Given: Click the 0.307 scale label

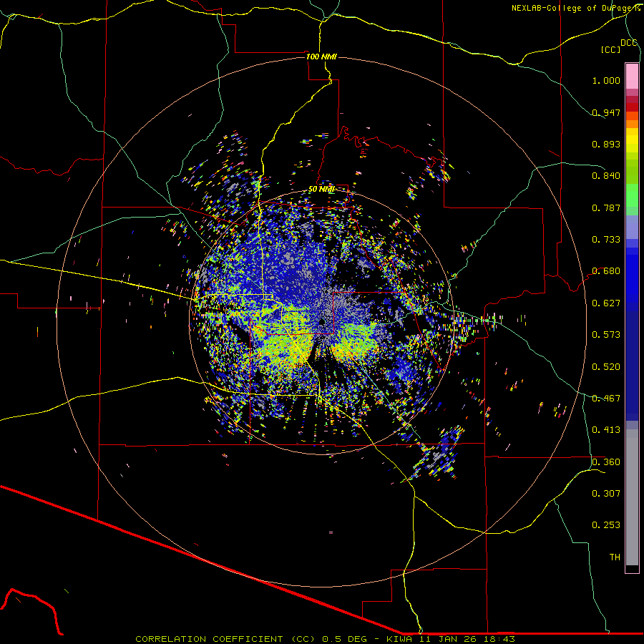Looking at the screenshot, I should pyautogui.click(x=606, y=494).
